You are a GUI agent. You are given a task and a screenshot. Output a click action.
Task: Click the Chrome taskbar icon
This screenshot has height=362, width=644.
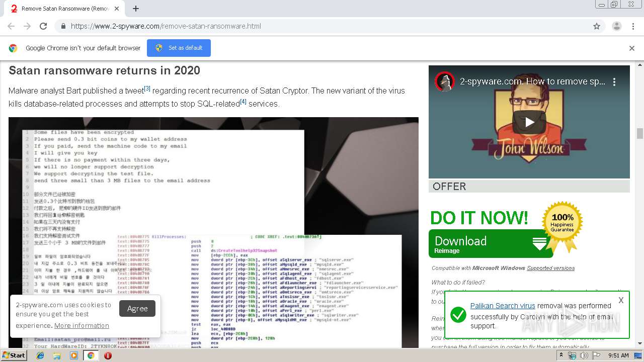coord(91,355)
